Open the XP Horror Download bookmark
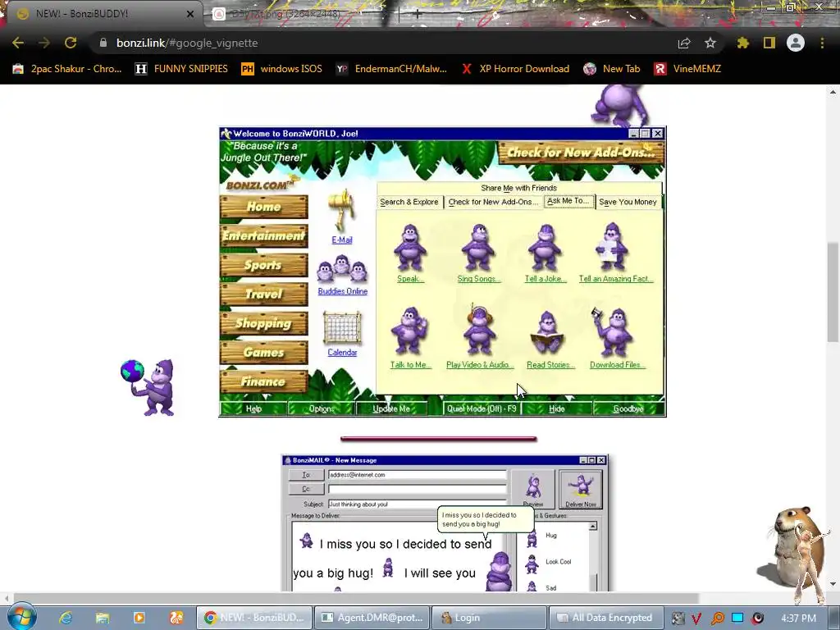The image size is (840, 630). 515,69
